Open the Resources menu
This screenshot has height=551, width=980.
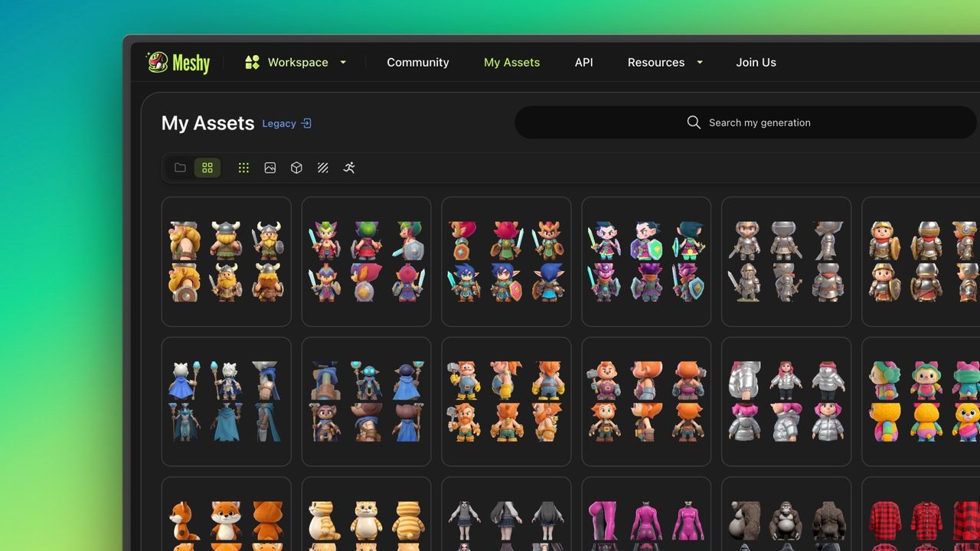pos(656,63)
